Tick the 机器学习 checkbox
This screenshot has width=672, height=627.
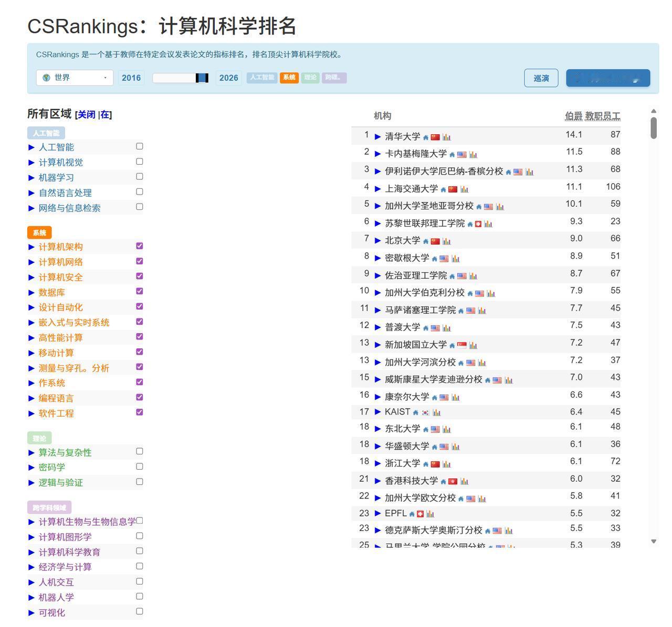point(140,176)
